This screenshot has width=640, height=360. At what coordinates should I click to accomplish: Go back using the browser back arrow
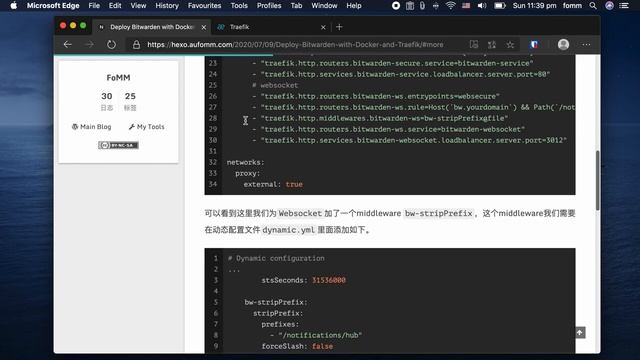coord(68,44)
